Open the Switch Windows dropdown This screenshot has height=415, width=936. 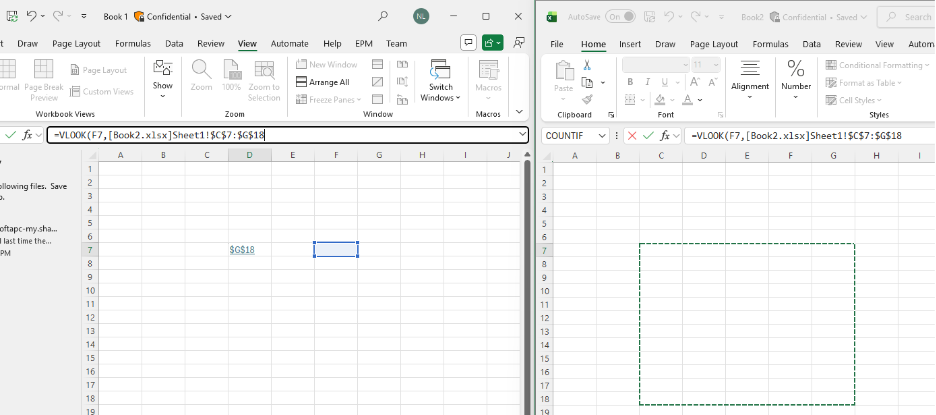[x=441, y=80]
